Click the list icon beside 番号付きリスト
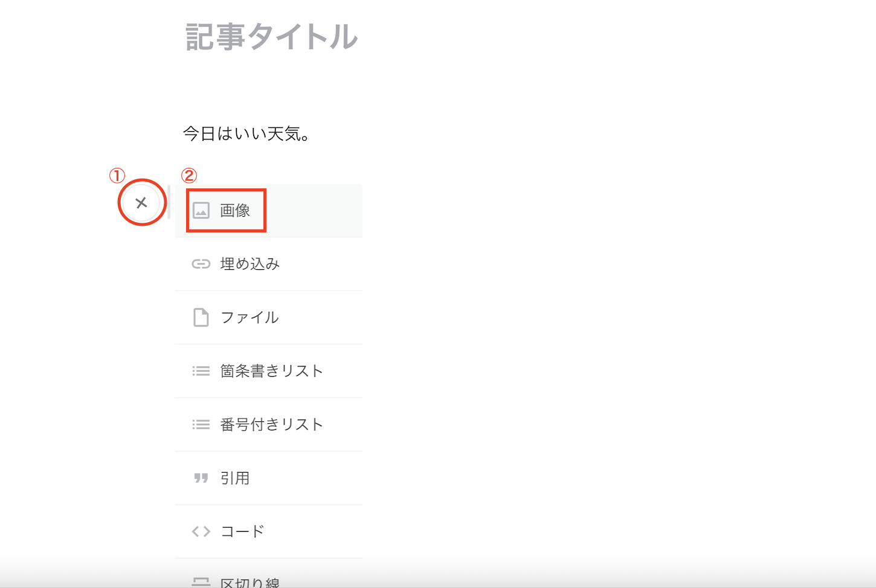Screen dimensions: 876x588 click(201, 424)
